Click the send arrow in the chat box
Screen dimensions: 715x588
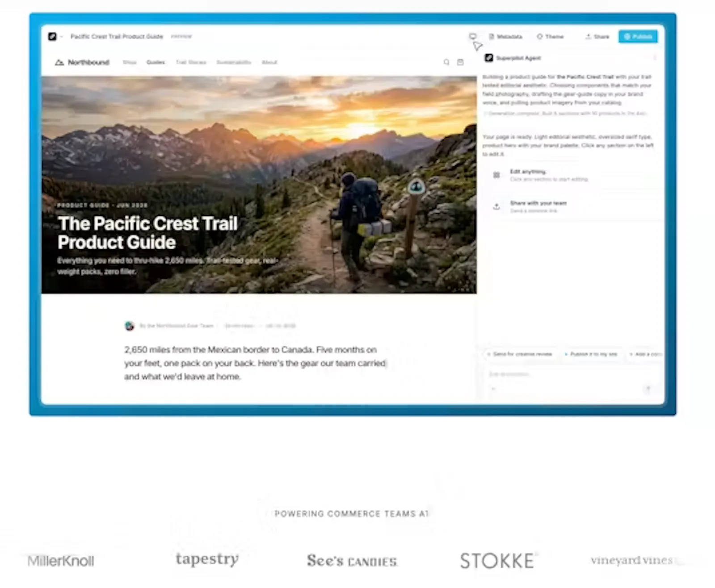(648, 389)
